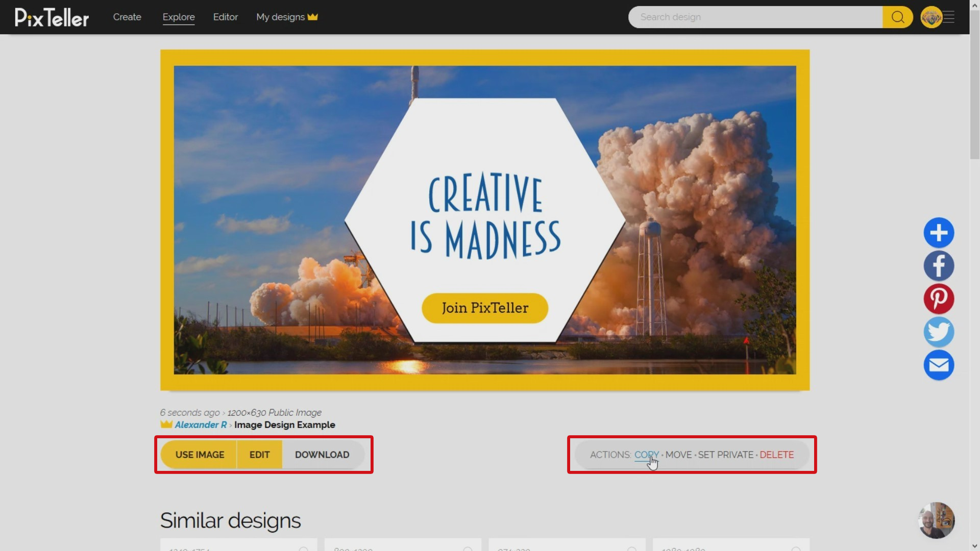
Task: Click the yellow search magnifier button
Action: pyautogui.click(x=898, y=17)
